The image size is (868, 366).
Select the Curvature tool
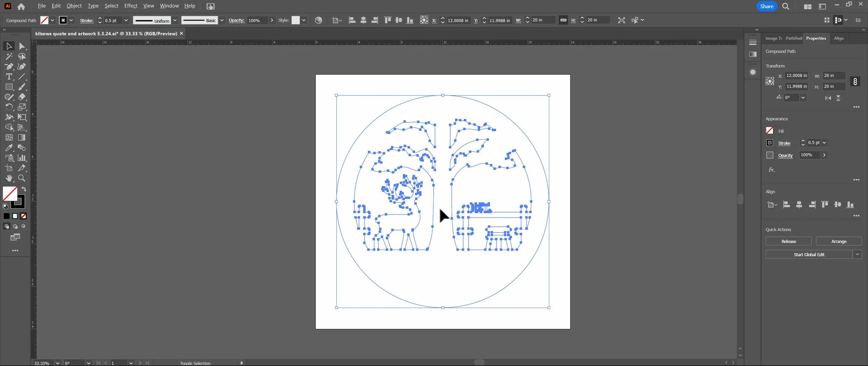click(x=22, y=66)
